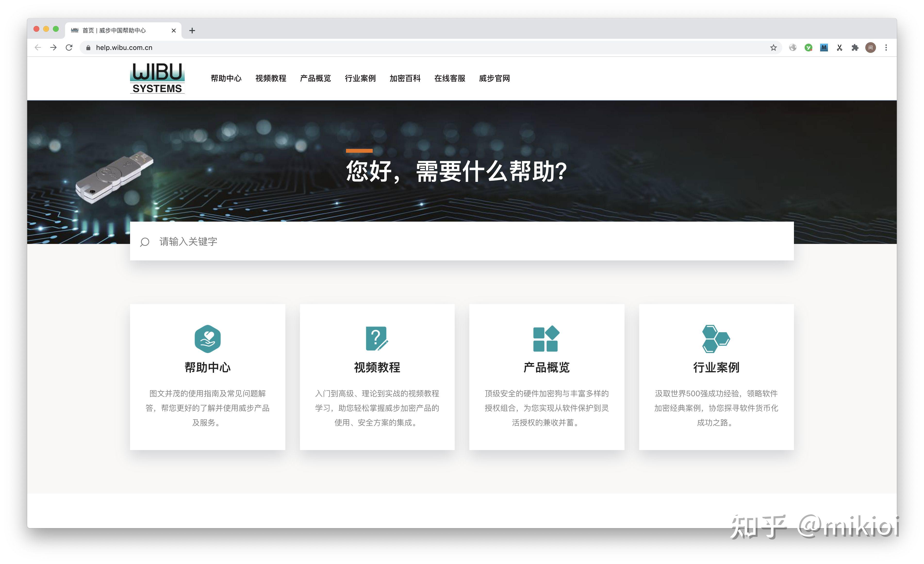The image size is (924, 564).
Task: Select the heart-in-hand 帮助中心 card icon
Action: (207, 339)
